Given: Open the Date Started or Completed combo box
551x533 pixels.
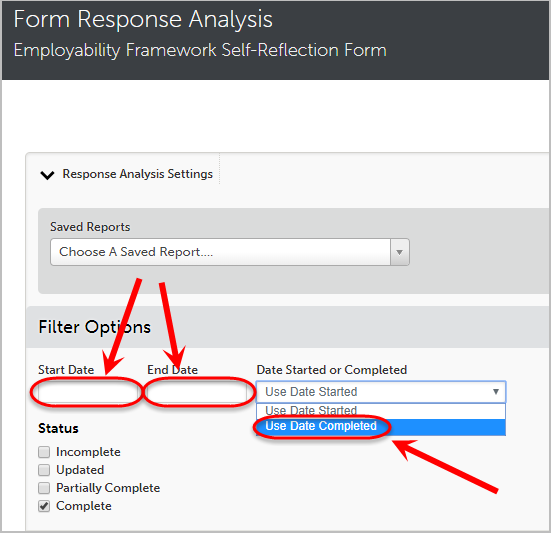Looking at the screenshot, I should click(x=381, y=392).
